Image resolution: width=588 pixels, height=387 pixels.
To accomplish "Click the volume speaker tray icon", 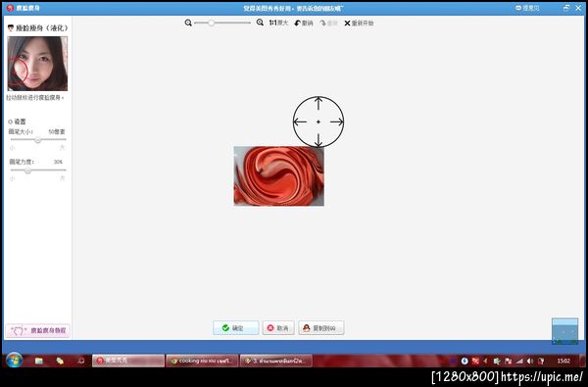I will 530,361.
